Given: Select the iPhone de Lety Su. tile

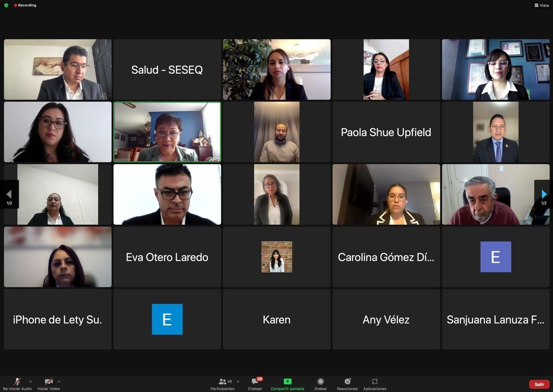Looking at the screenshot, I should pyautogui.click(x=58, y=319).
